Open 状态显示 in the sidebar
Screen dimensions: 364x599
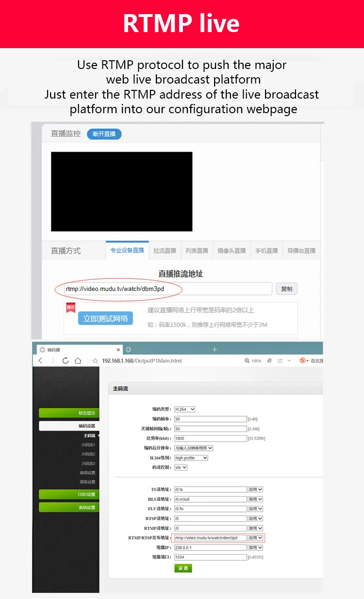[69, 413]
